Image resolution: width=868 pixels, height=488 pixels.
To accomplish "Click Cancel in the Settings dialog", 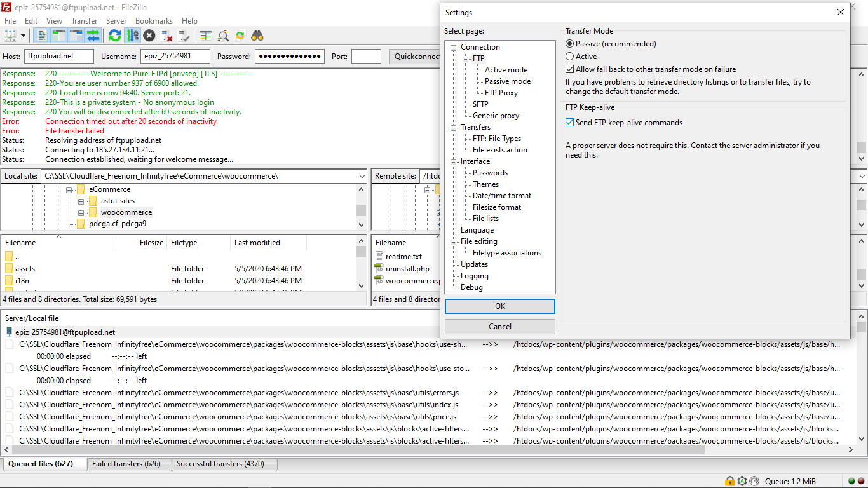I will [500, 327].
